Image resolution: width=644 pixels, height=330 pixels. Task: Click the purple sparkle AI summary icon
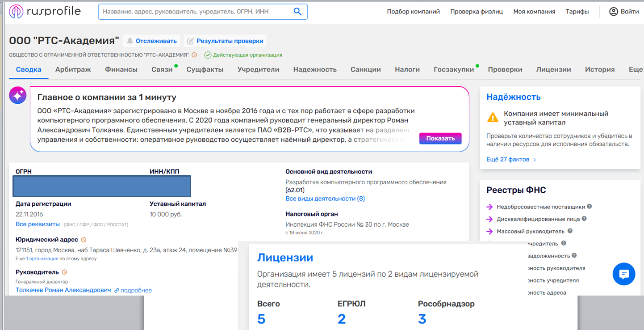[x=18, y=95]
